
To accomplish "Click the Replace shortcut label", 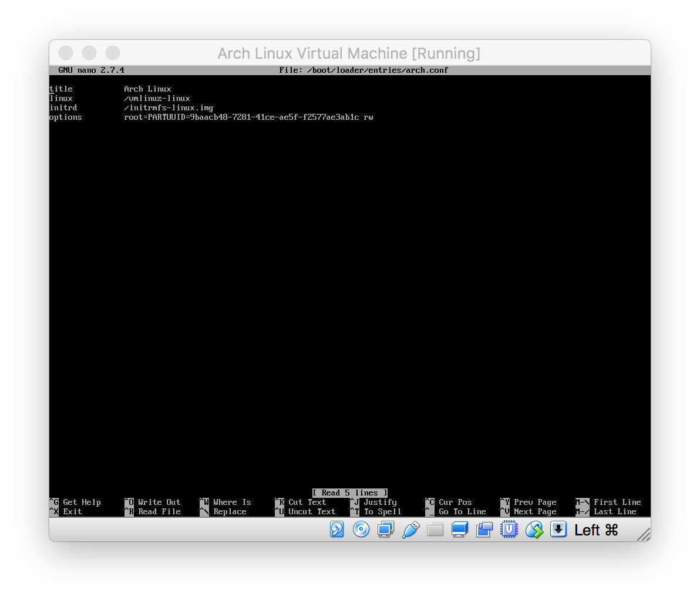I will pyautogui.click(x=230, y=512).
